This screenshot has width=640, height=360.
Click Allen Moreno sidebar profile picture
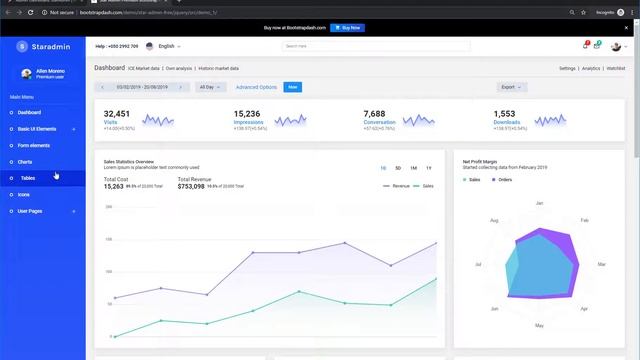[27, 73]
